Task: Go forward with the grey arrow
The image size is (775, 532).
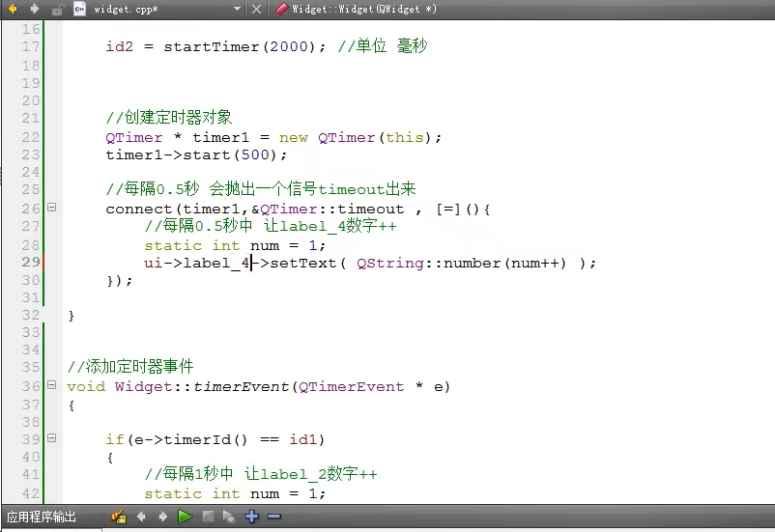Action: (35, 9)
